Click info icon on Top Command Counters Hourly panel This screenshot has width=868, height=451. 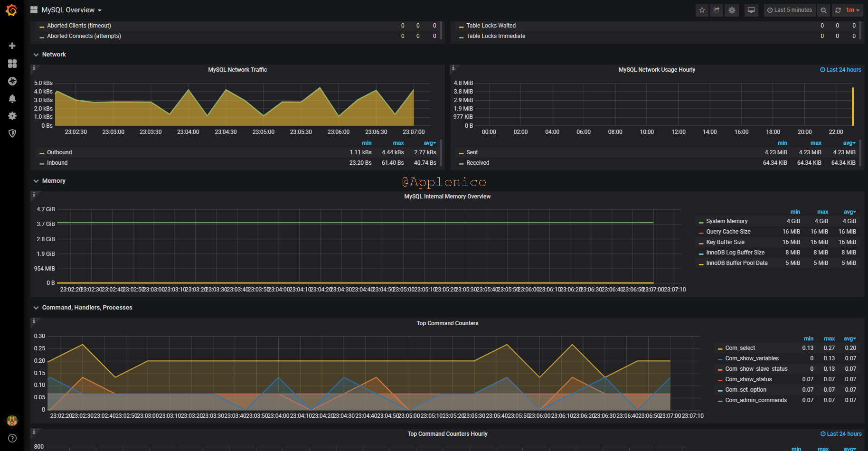(x=34, y=432)
